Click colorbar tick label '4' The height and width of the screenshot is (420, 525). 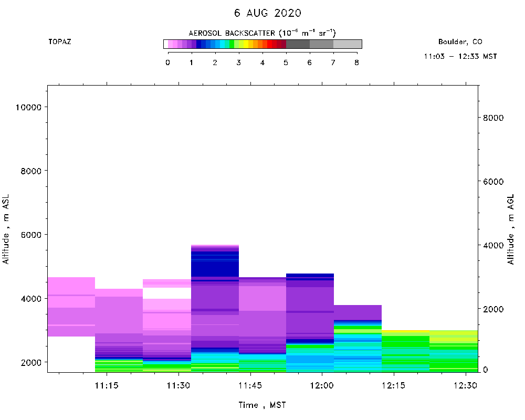coord(262,62)
